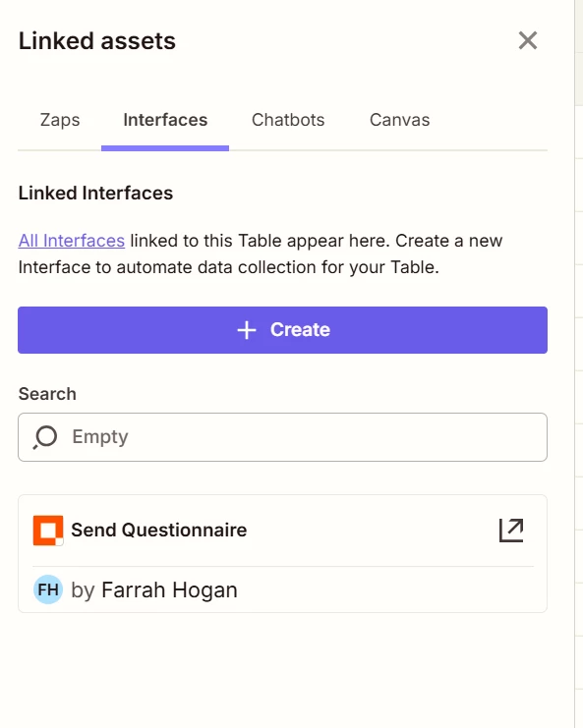Go to the Canvas tab
This screenshot has height=728, width=583.
point(399,120)
